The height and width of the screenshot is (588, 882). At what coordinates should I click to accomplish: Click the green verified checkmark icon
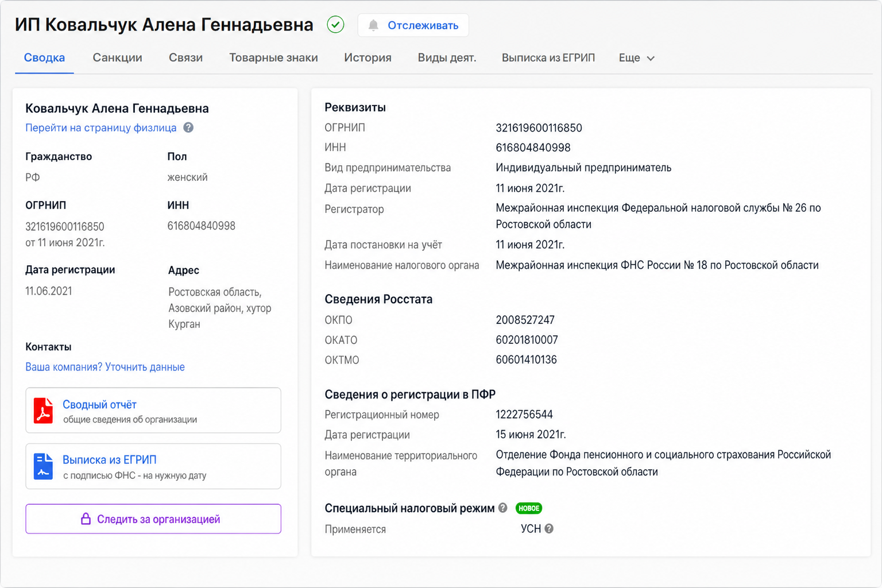click(x=335, y=25)
